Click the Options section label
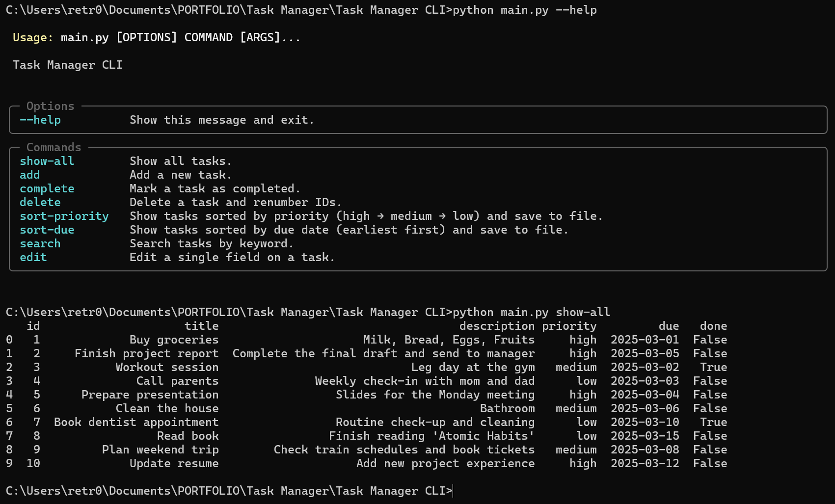 51,106
